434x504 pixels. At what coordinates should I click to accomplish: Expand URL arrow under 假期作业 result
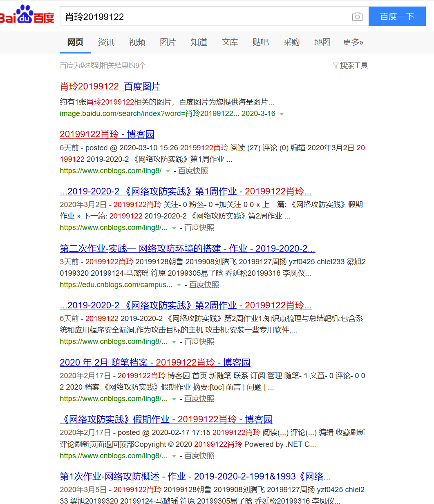tap(174, 456)
